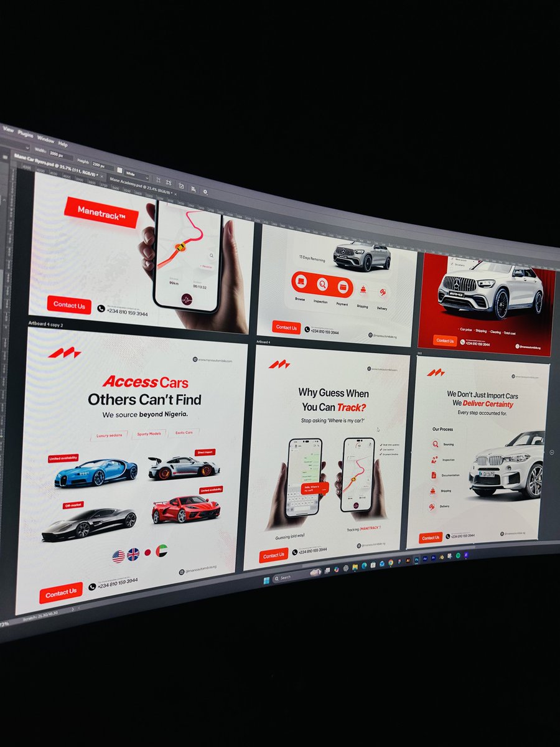Click 'Access Cars' headline on the canvas
The height and width of the screenshot is (747, 560).
[146, 382]
